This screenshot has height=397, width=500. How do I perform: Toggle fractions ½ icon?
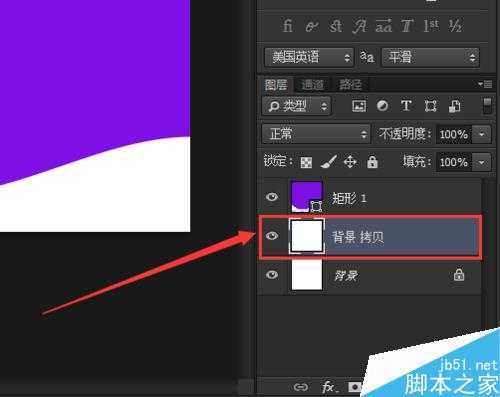(456, 26)
